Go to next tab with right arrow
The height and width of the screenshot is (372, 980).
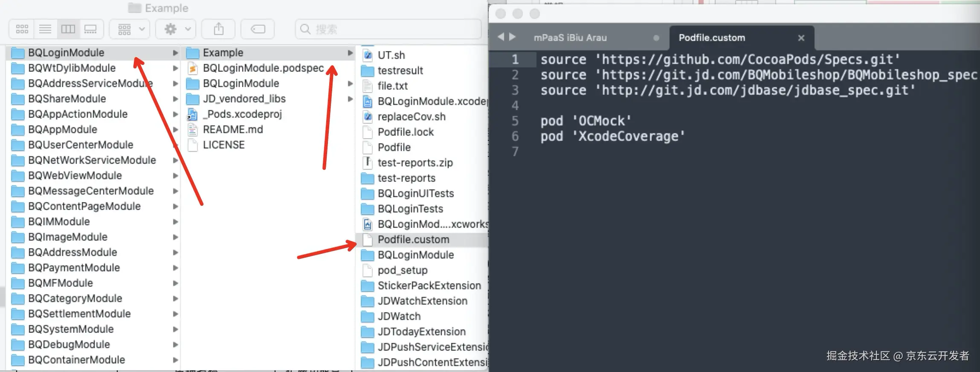[x=513, y=37]
